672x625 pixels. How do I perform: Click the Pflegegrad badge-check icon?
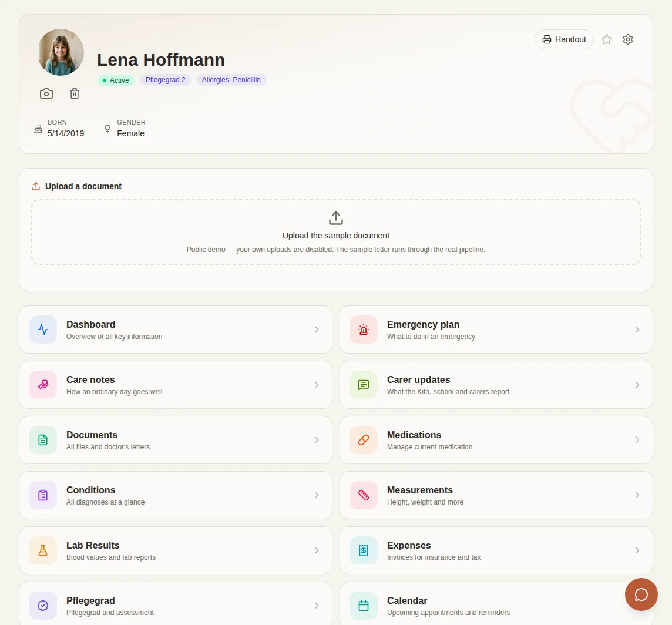43,606
